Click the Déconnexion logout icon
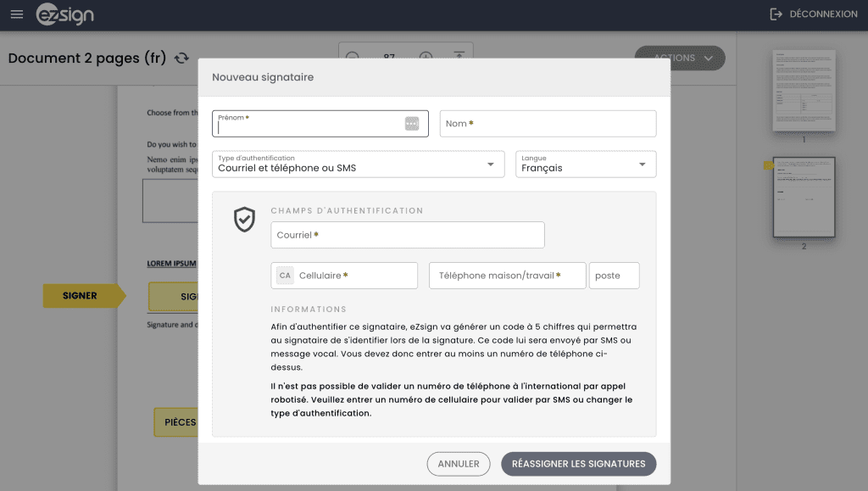 coord(776,14)
